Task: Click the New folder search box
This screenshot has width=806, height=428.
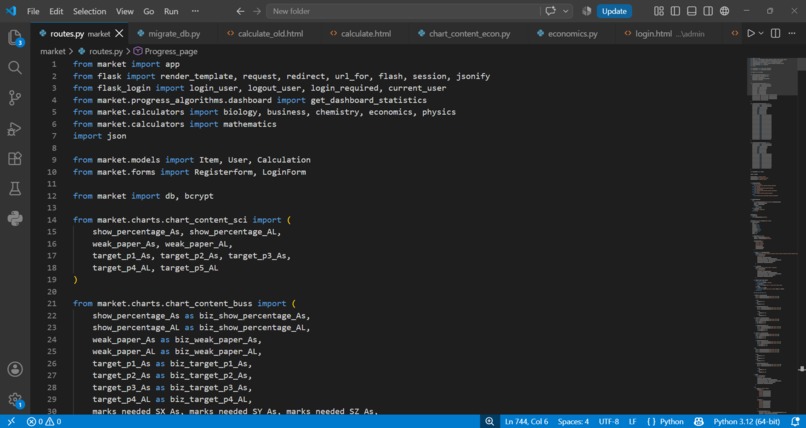Action: (x=404, y=11)
